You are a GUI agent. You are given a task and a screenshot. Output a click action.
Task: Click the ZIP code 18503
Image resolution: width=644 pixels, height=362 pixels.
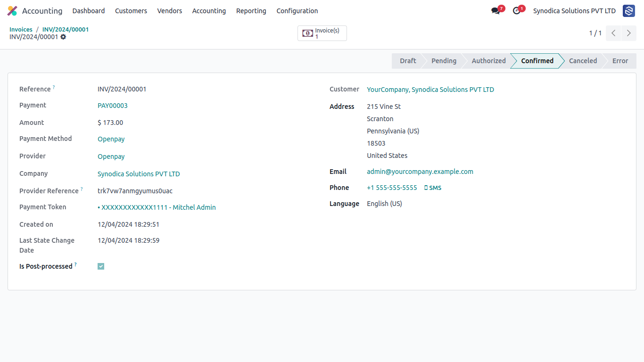(x=376, y=143)
